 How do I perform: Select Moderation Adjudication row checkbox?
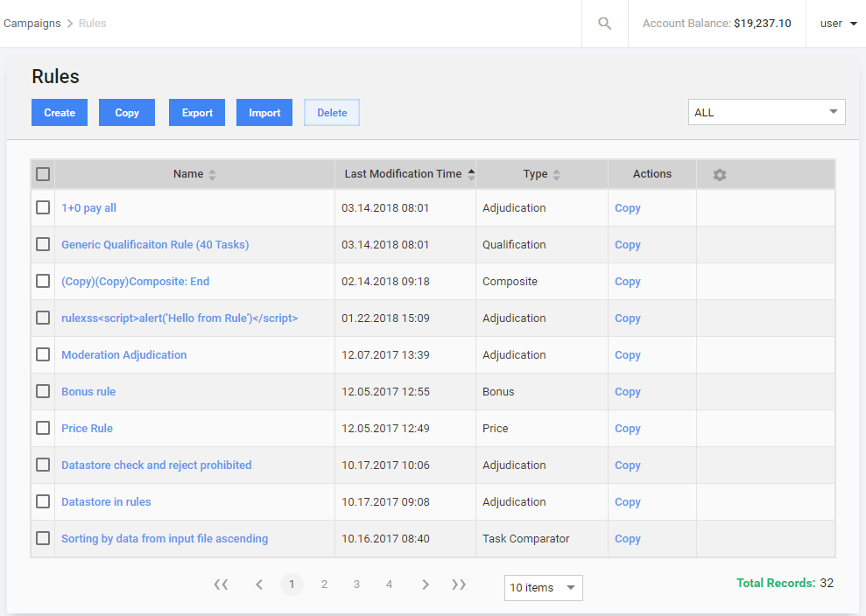pyautogui.click(x=43, y=354)
